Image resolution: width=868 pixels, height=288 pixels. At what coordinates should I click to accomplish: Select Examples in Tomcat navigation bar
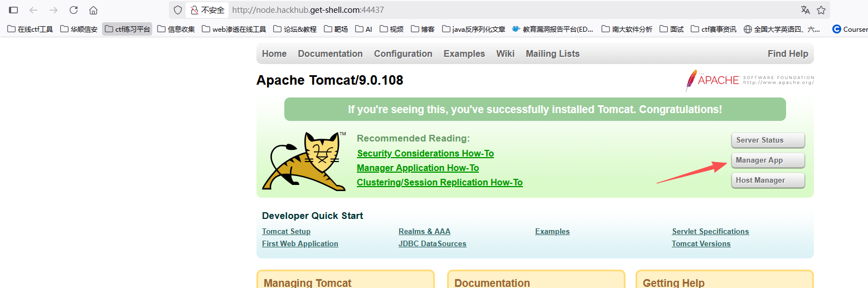464,53
